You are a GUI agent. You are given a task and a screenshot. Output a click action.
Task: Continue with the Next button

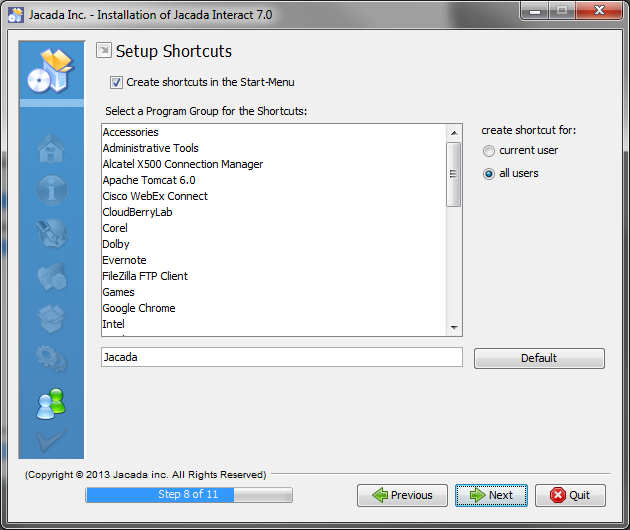[x=491, y=495]
